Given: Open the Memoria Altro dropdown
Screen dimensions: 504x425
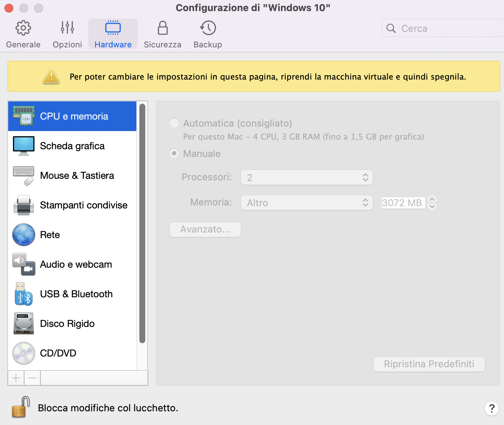Looking at the screenshot, I should 307,203.
